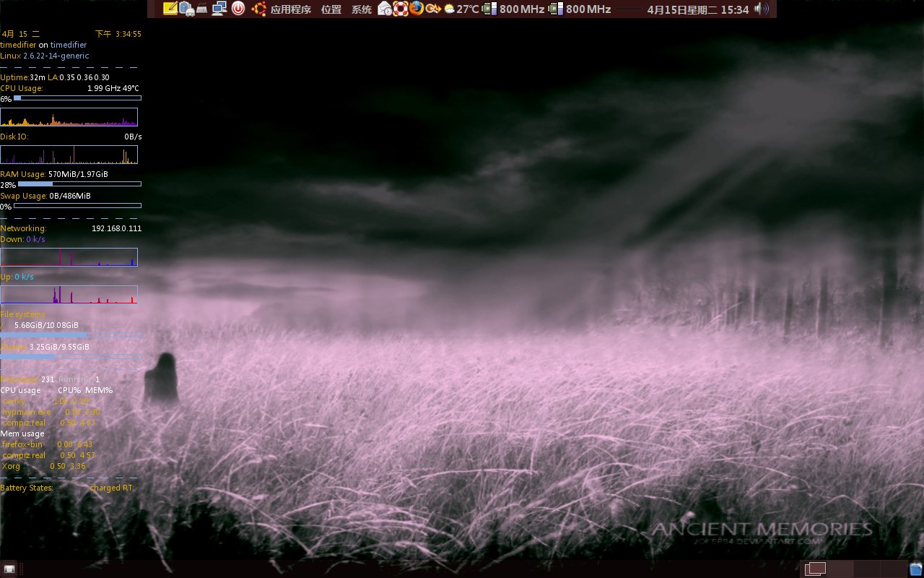Click compiz.real under CPU usage
Image resolution: width=924 pixels, height=578 pixels.
49,423
